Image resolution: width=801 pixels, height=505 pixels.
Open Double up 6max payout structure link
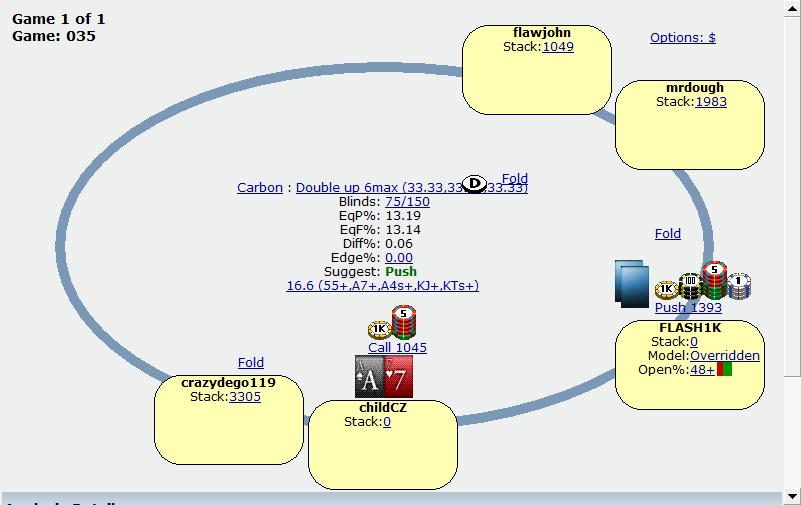point(412,187)
